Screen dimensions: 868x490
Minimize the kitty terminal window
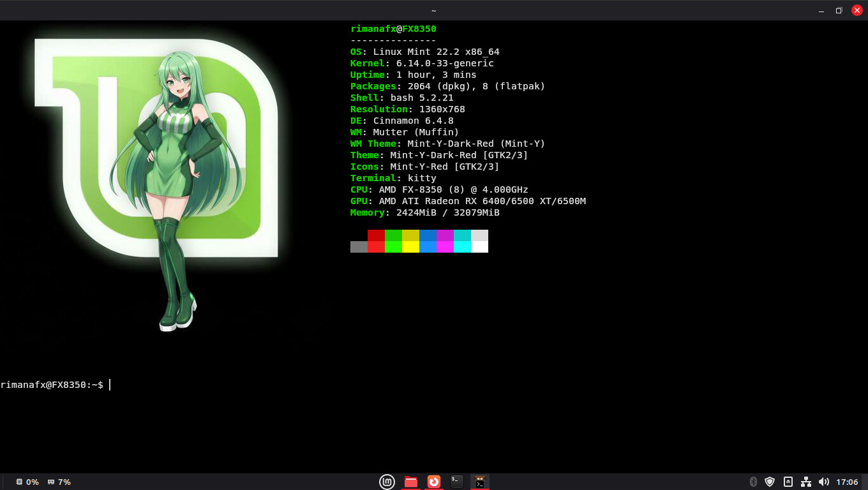pyautogui.click(x=820, y=10)
